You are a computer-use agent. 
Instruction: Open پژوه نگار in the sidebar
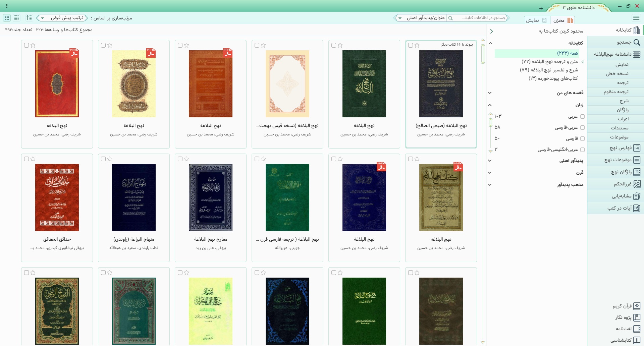pos(628,318)
